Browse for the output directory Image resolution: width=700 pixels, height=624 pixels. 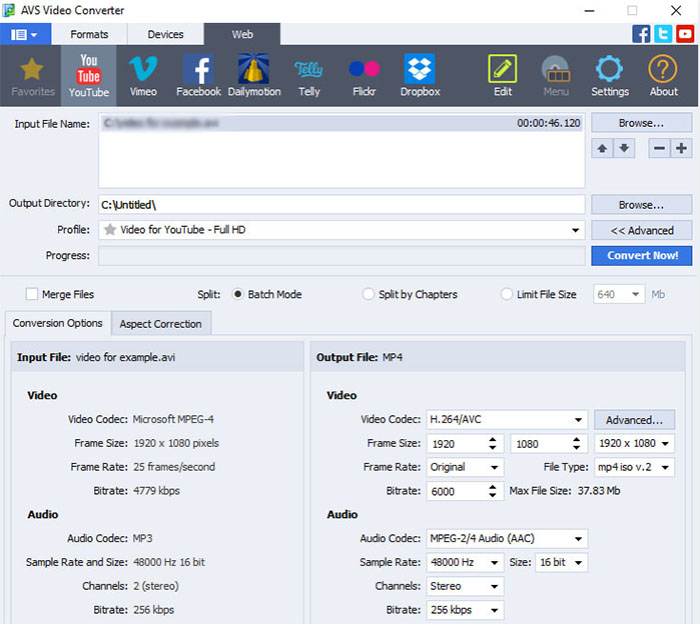coord(642,205)
